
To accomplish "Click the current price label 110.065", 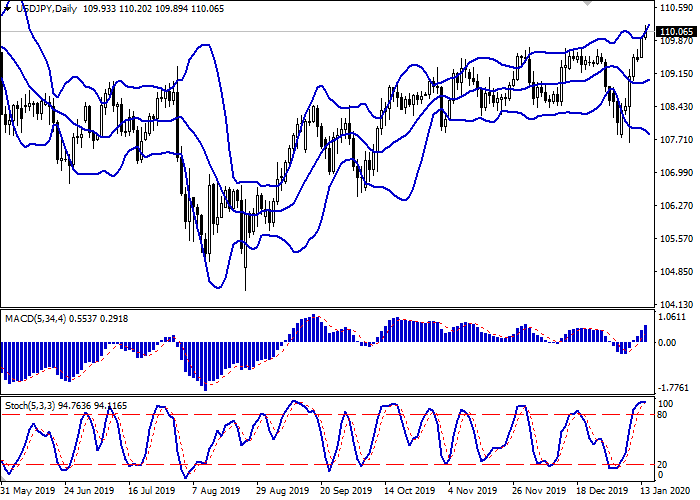I will [677, 32].
